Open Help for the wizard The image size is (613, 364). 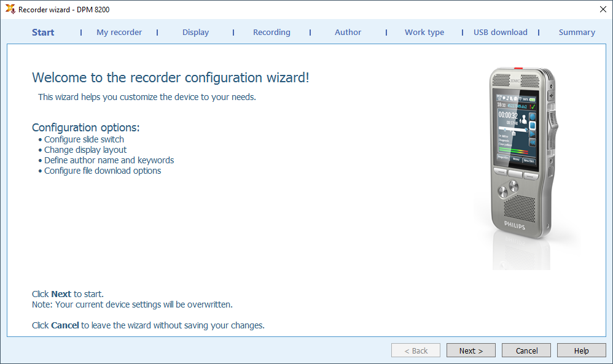[x=581, y=350]
